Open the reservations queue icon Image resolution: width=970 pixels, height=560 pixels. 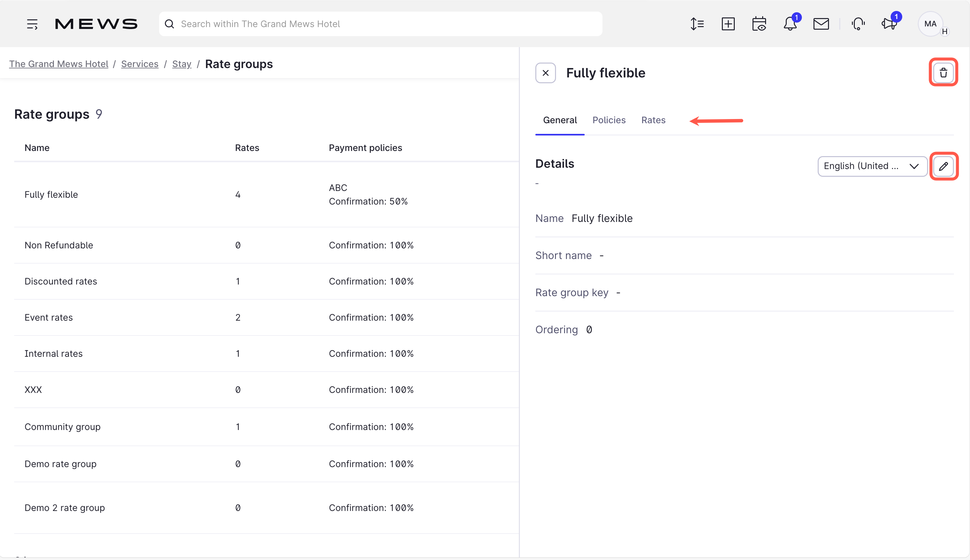[697, 24]
